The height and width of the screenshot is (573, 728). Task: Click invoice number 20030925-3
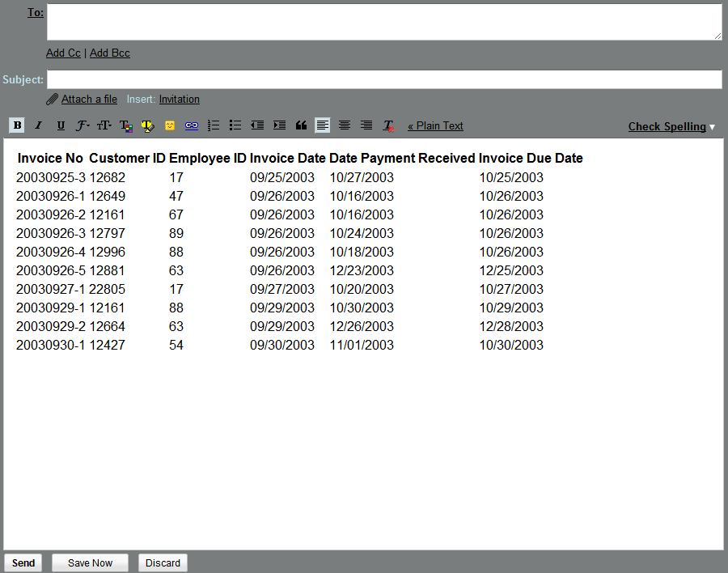point(51,177)
